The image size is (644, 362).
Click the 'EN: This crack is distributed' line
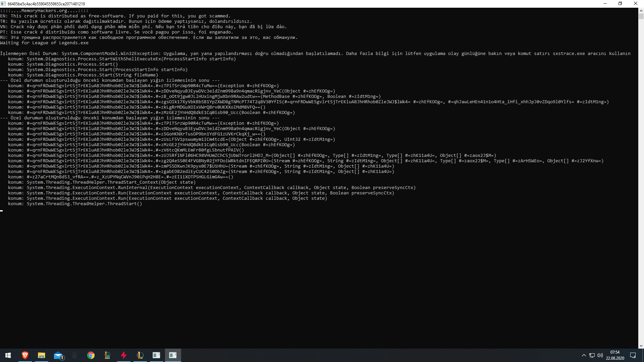pyautogui.click(x=115, y=16)
